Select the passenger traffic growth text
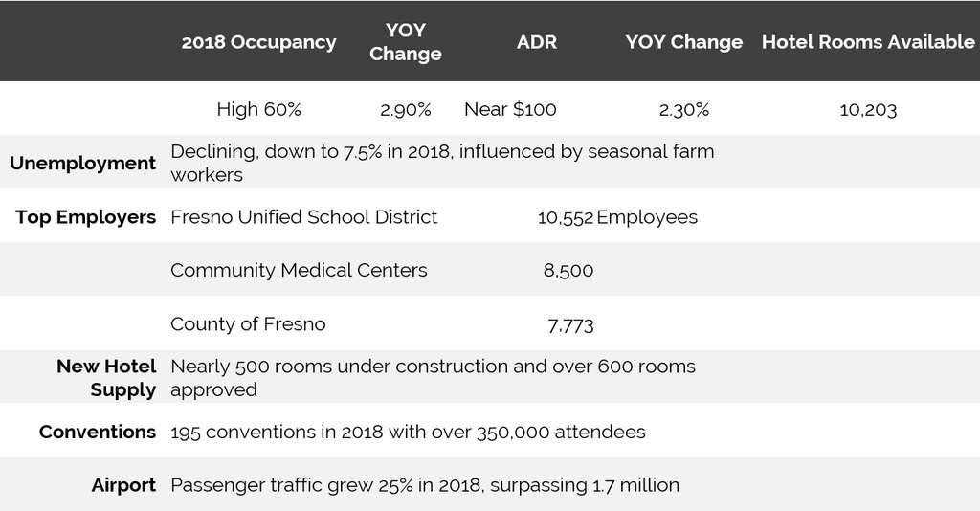This screenshot has height=511, width=980. pos(424,485)
